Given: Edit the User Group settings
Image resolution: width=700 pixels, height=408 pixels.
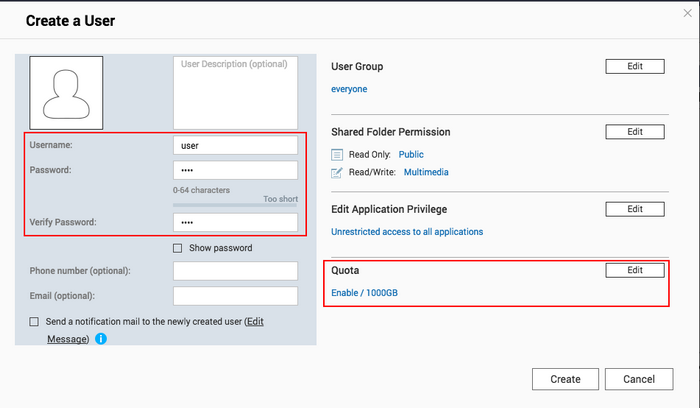Looking at the screenshot, I should pyautogui.click(x=635, y=67).
